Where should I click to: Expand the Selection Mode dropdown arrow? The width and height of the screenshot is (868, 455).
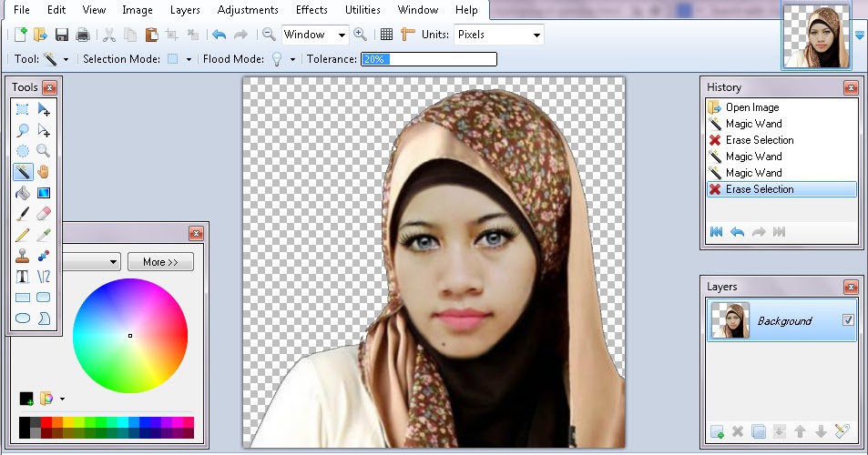click(x=189, y=59)
